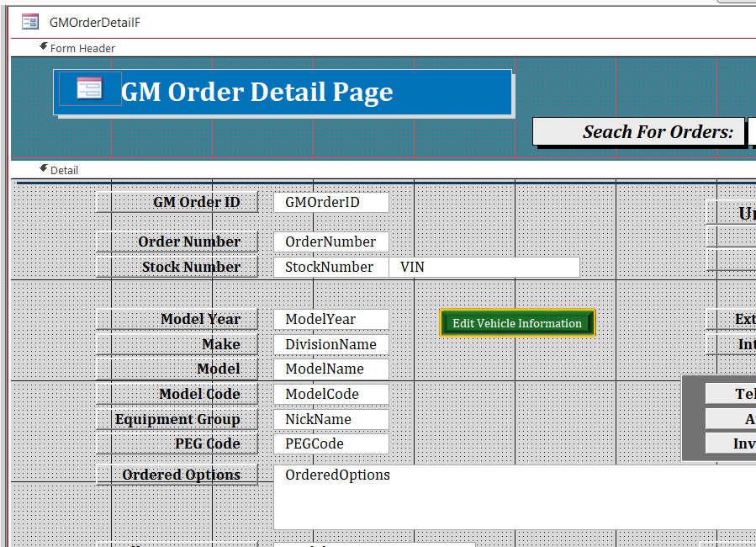The image size is (756, 547).
Task: Click the GMOrderID text field
Action: tap(330, 202)
